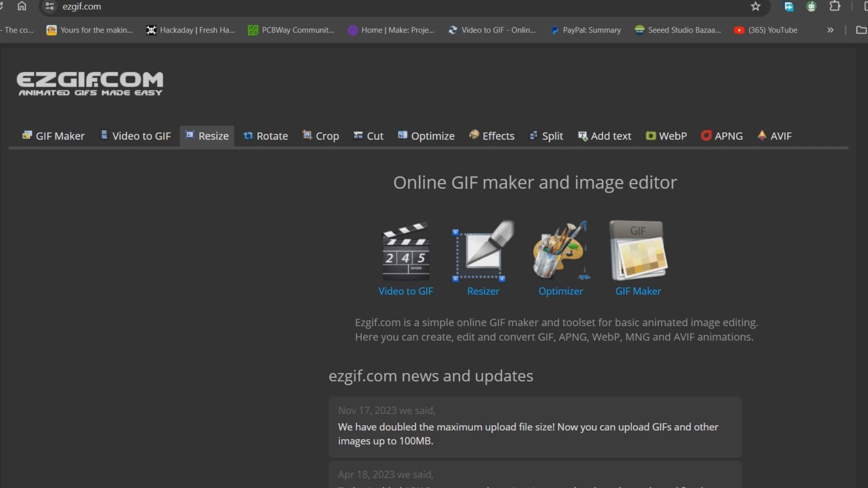868x488 pixels.
Task: Click the GIF Maker photo stack icon
Action: click(638, 251)
